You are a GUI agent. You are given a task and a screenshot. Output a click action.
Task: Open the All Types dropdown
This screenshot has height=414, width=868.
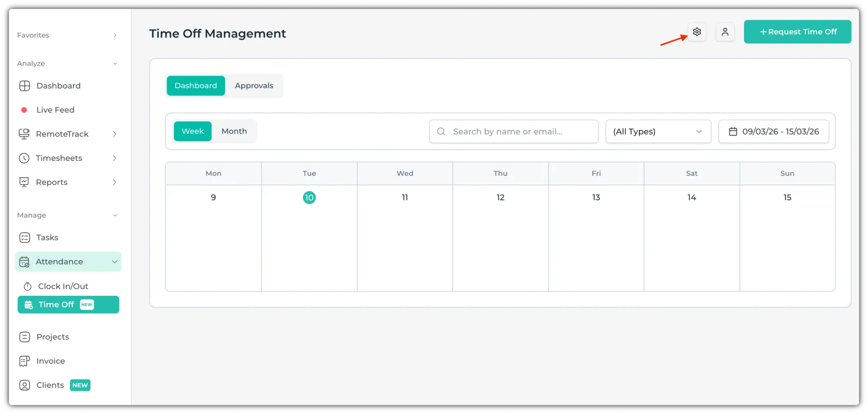(658, 132)
